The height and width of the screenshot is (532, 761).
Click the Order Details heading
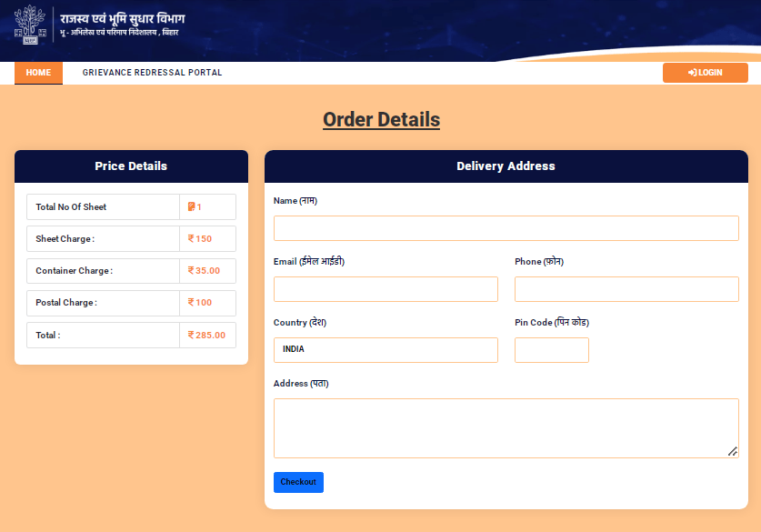382,120
